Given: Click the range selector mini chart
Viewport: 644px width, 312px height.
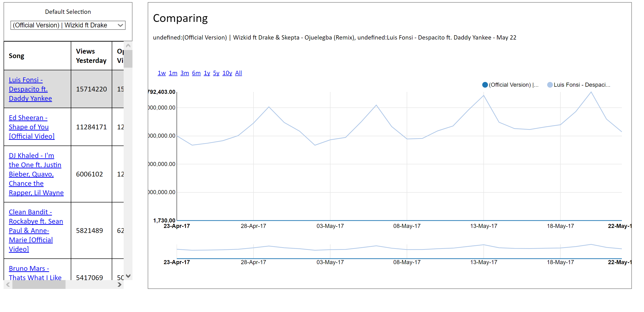Looking at the screenshot, I should pos(399,251).
